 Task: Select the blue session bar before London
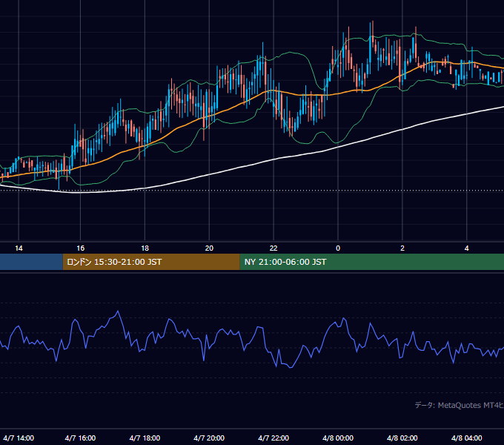tap(31, 262)
